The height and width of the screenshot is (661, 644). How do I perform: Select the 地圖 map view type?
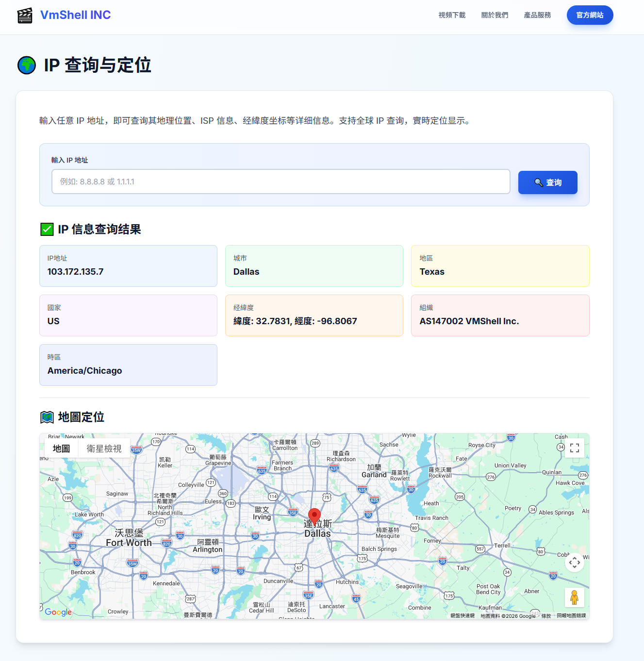point(61,448)
